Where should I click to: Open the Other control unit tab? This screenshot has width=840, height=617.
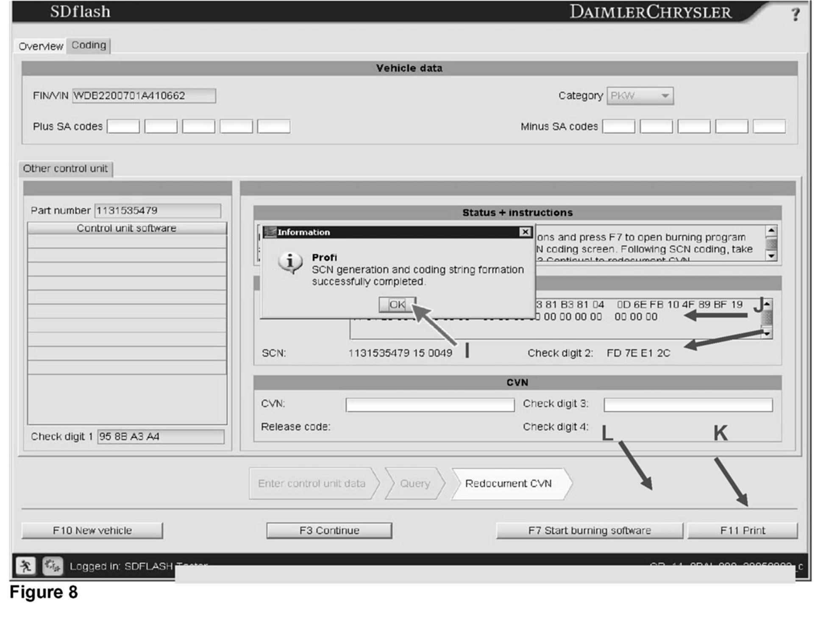click(x=65, y=169)
